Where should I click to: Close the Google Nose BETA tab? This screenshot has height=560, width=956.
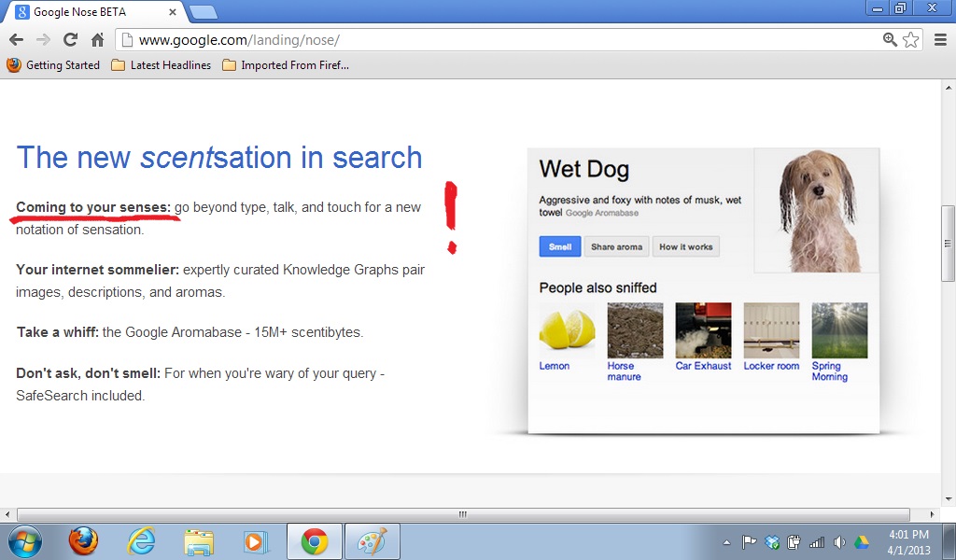(x=173, y=11)
